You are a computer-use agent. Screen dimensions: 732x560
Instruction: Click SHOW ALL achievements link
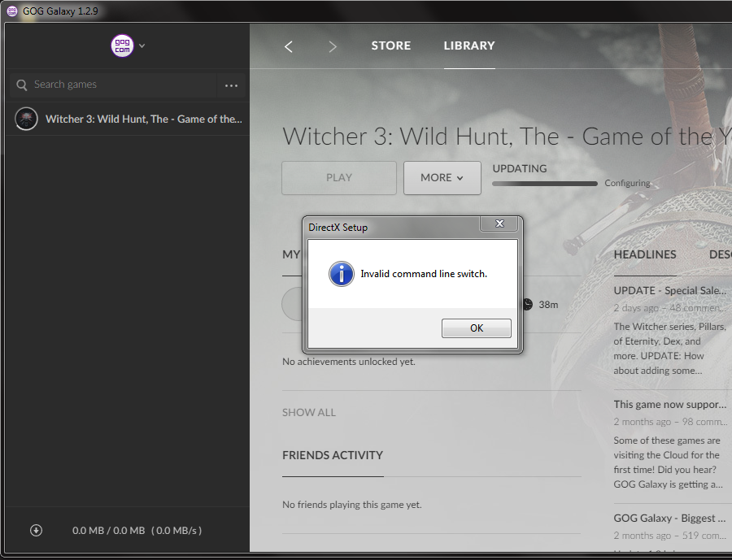pos(308,413)
